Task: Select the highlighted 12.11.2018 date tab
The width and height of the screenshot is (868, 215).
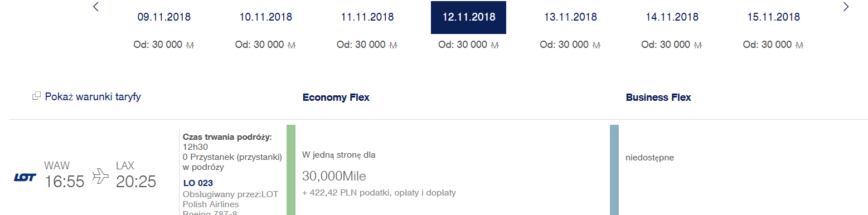Action: [x=469, y=17]
